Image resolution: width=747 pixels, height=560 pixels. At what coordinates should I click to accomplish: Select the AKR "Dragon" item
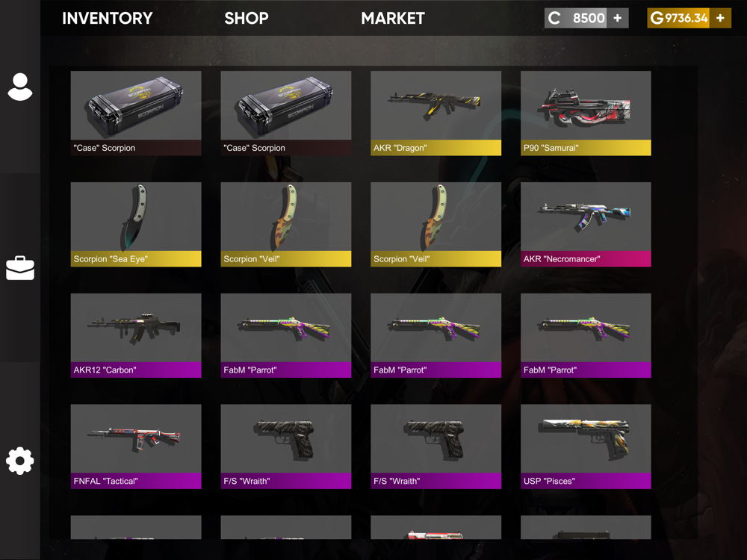(436, 113)
